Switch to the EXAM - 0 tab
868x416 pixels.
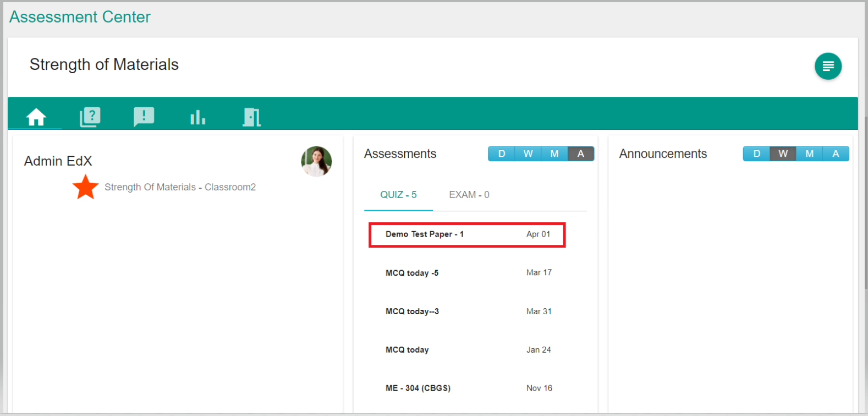coord(469,195)
